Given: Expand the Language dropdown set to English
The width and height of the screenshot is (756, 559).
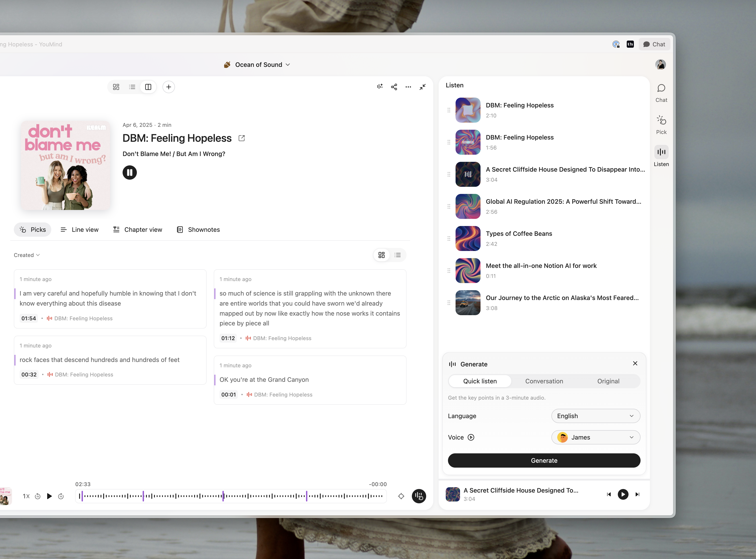Looking at the screenshot, I should coord(595,416).
